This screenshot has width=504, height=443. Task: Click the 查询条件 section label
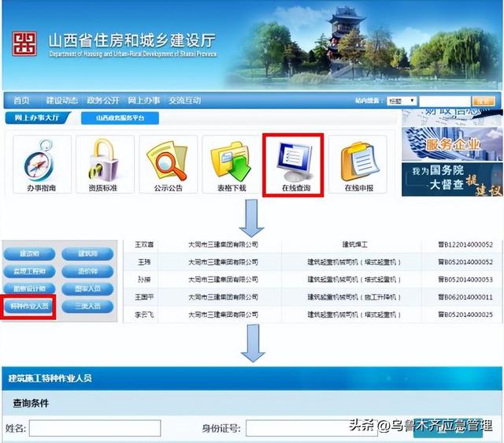[31, 404]
